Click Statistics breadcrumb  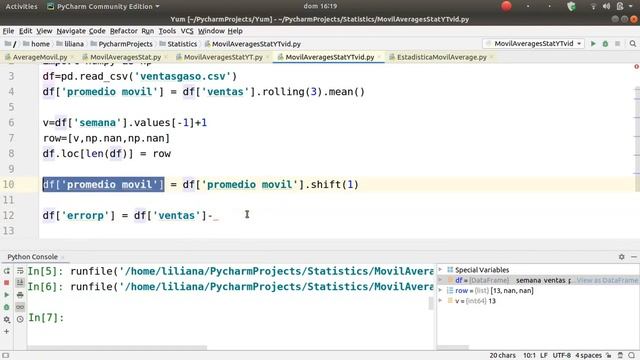pyautogui.click(x=182, y=44)
